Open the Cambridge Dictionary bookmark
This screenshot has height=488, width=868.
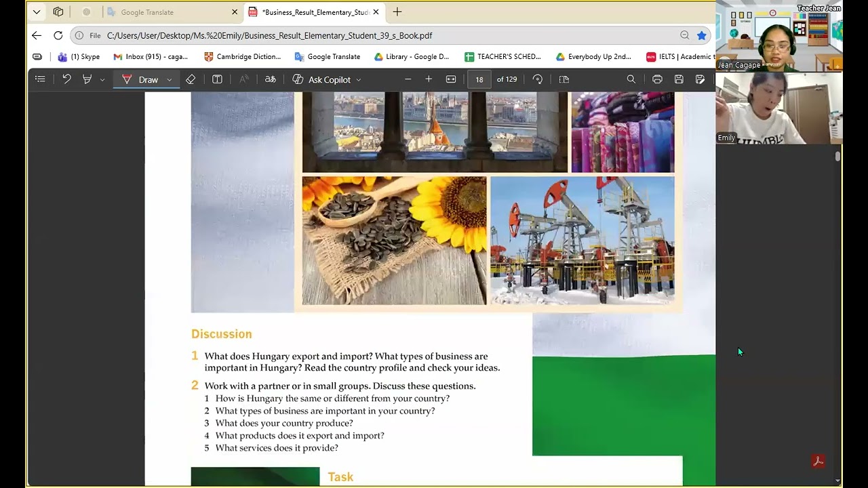click(x=242, y=57)
